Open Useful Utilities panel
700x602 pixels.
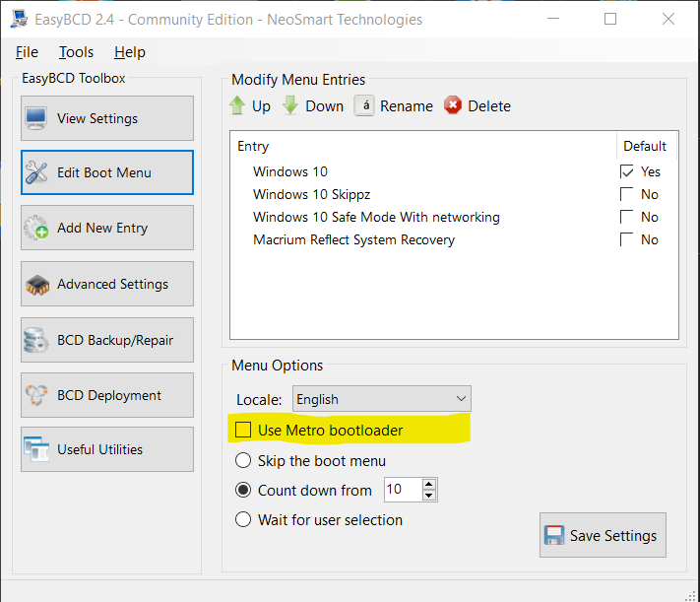pos(107,449)
